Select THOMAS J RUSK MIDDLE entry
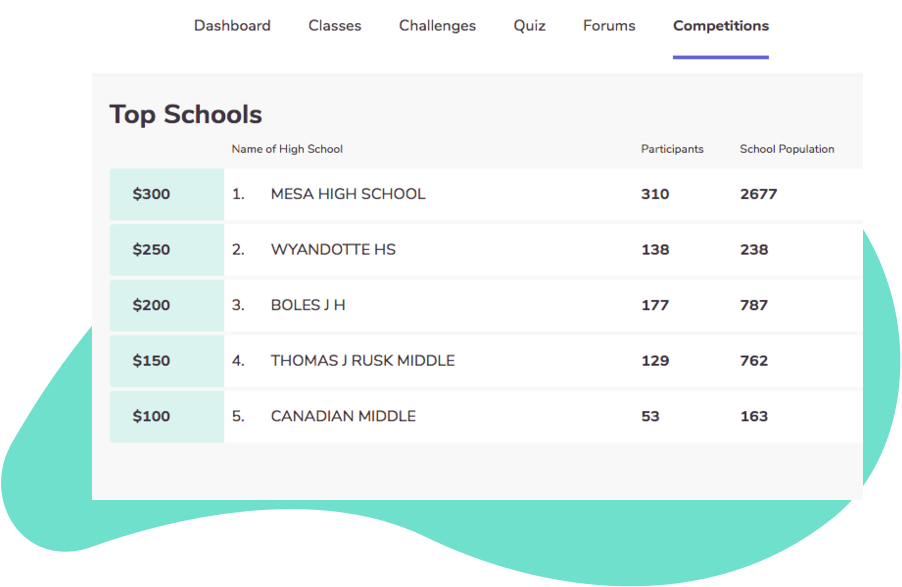Screen dimensions: 902x587 (x=362, y=361)
